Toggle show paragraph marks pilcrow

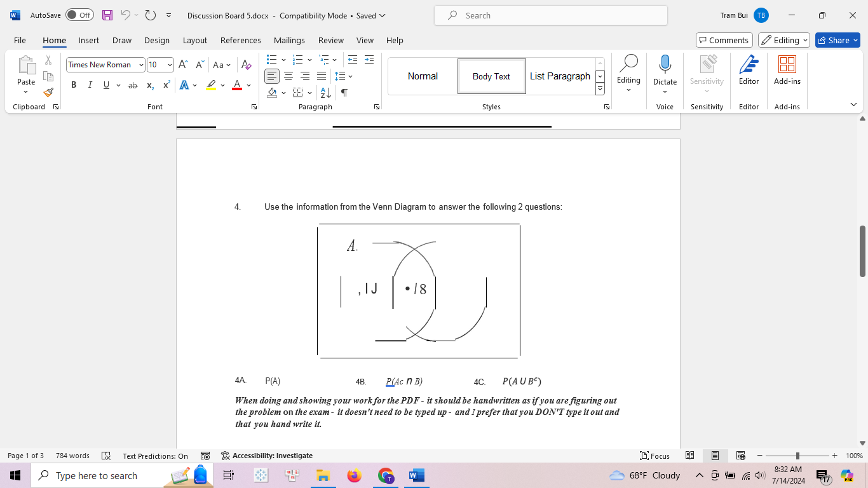pos(344,93)
